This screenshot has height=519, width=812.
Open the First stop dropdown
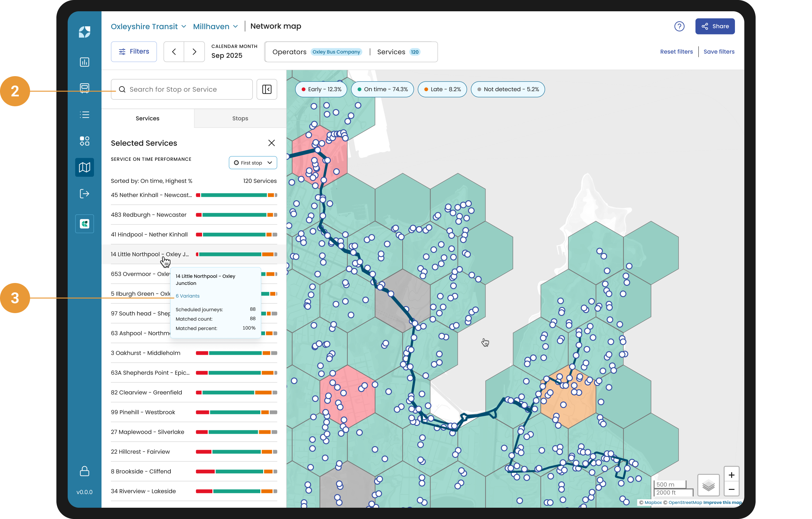tap(253, 163)
